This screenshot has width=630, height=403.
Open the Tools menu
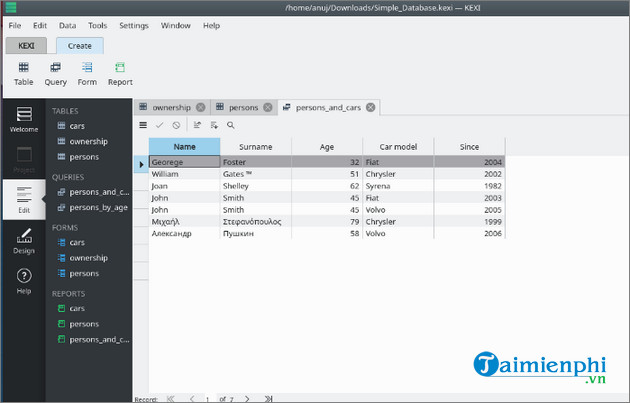97,24
